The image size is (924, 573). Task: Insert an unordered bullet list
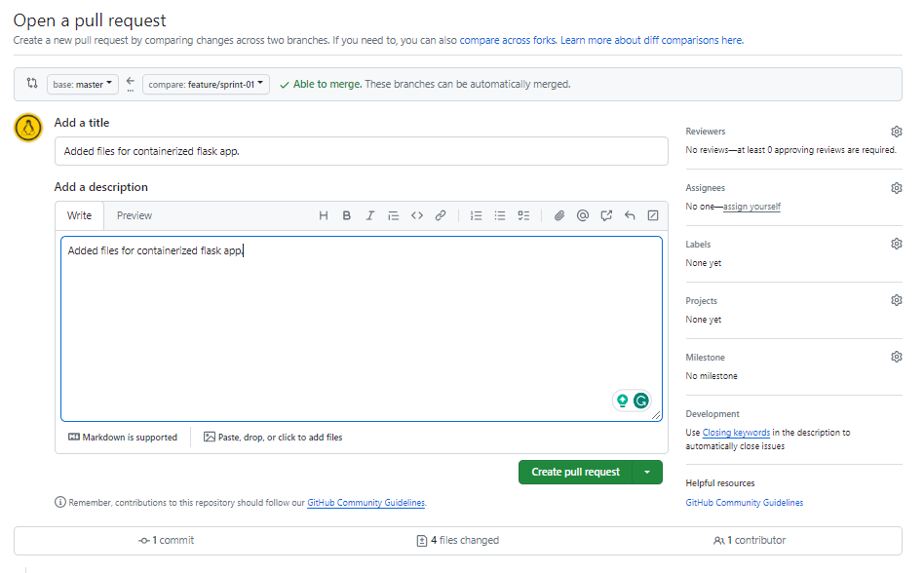click(x=500, y=215)
